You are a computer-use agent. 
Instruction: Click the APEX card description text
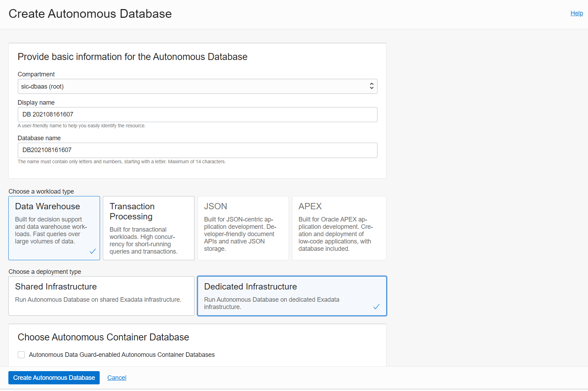[335, 234]
